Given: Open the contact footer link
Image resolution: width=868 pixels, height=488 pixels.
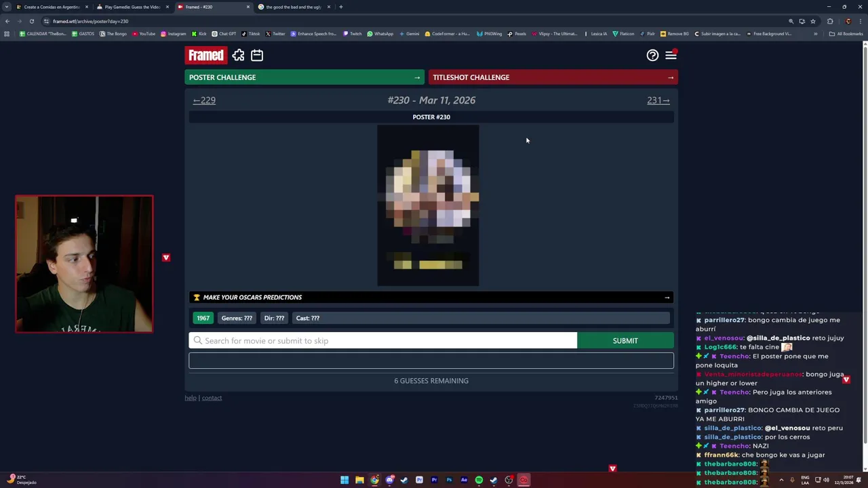Looking at the screenshot, I should tap(212, 398).
